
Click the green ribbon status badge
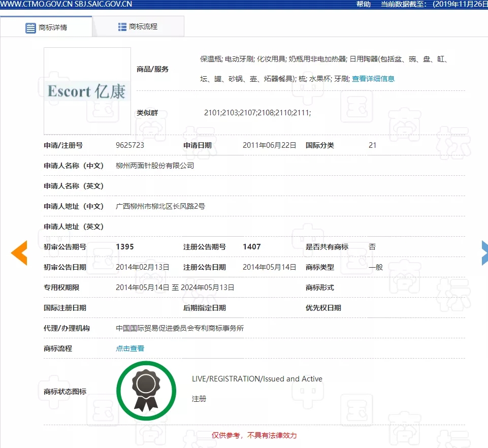(x=146, y=391)
